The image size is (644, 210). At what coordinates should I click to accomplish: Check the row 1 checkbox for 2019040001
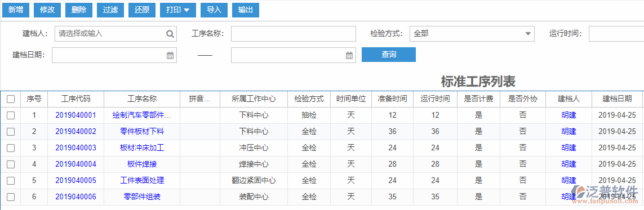tap(11, 115)
